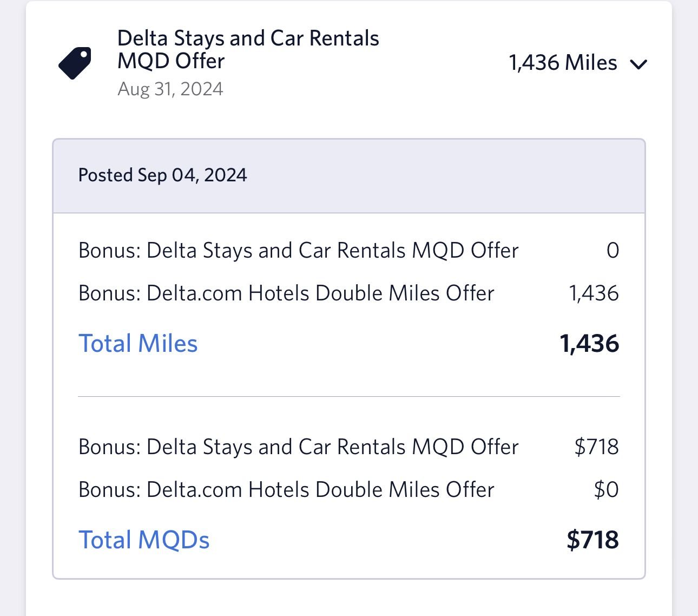Image resolution: width=698 pixels, height=616 pixels.
Task: Click the 1,436 Double Miles value
Action: (594, 293)
